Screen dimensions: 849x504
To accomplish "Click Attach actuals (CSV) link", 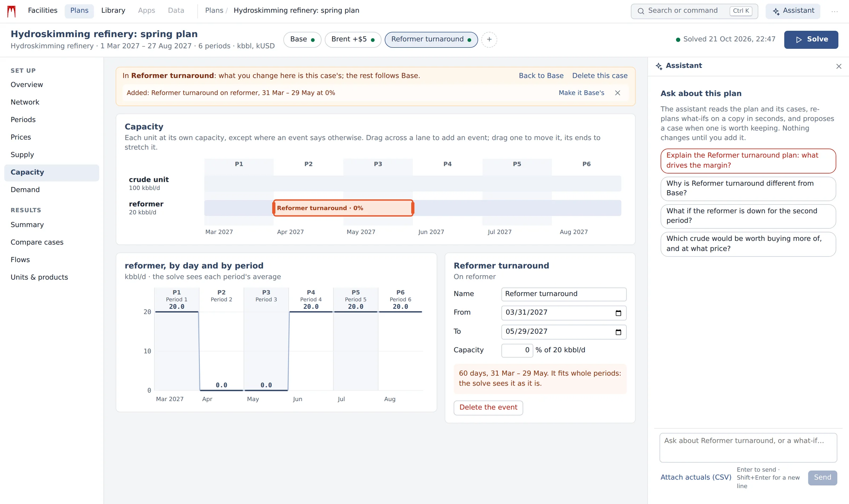I will pos(695,477).
